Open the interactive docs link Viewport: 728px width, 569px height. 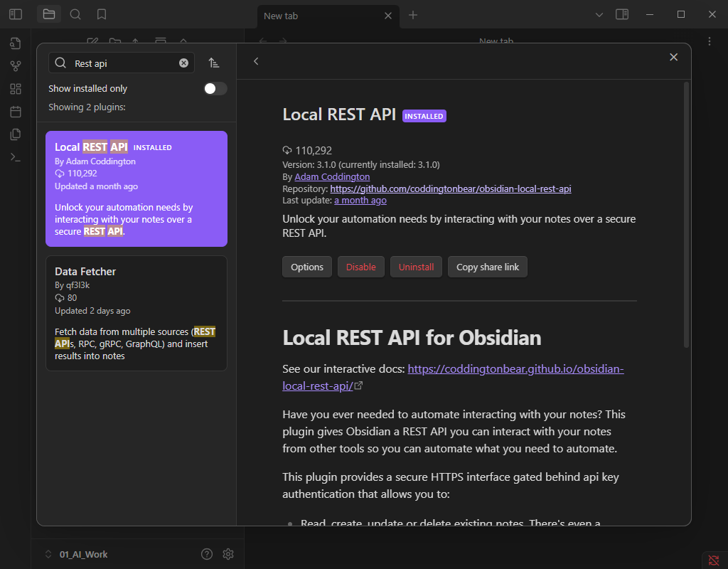[453, 377]
